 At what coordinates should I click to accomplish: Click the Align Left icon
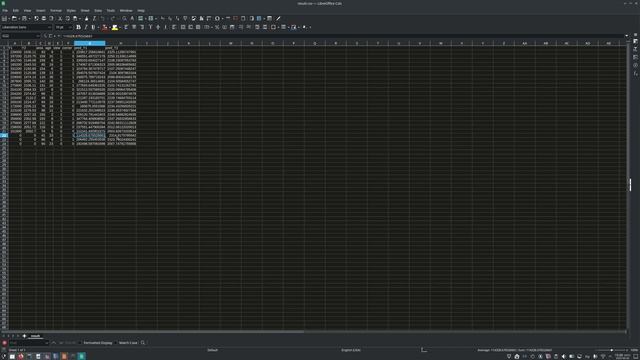126,27
